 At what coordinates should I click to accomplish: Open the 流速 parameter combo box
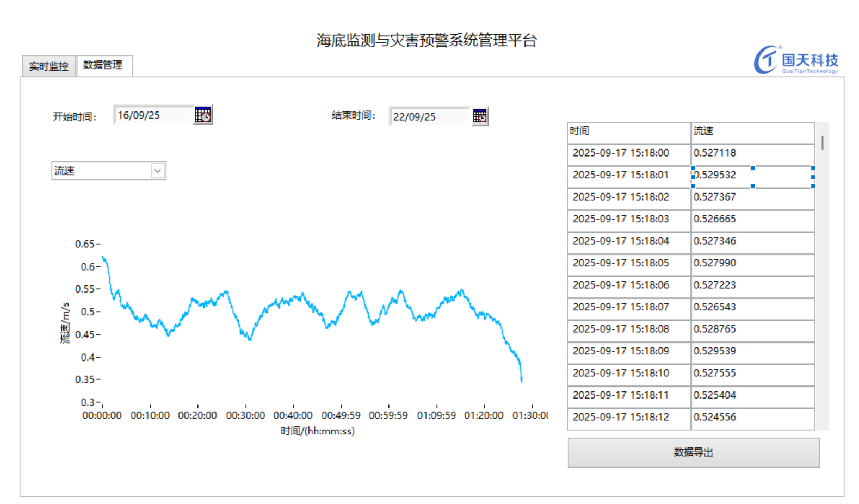[x=102, y=171]
